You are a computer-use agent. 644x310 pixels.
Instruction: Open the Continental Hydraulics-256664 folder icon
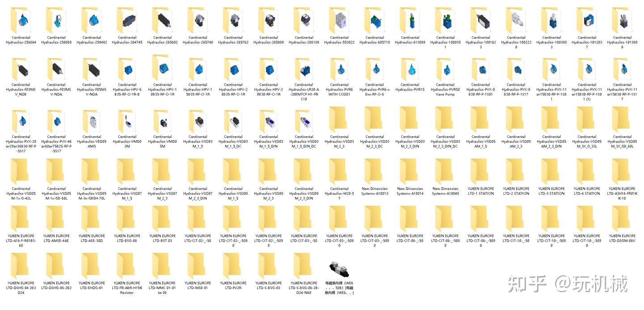[x=21, y=20]
